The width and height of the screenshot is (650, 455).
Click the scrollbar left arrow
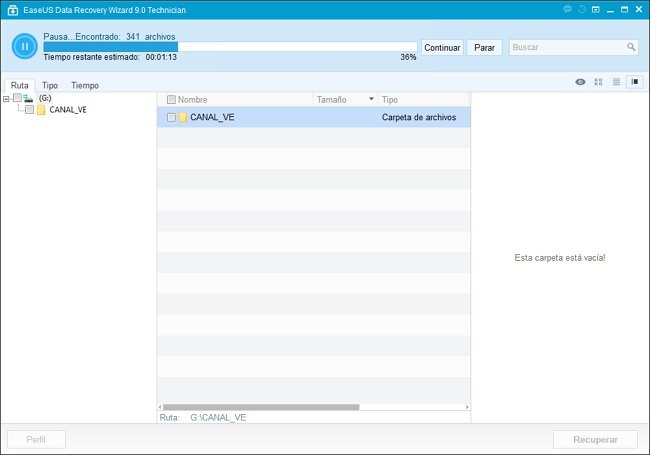(160, 407)
